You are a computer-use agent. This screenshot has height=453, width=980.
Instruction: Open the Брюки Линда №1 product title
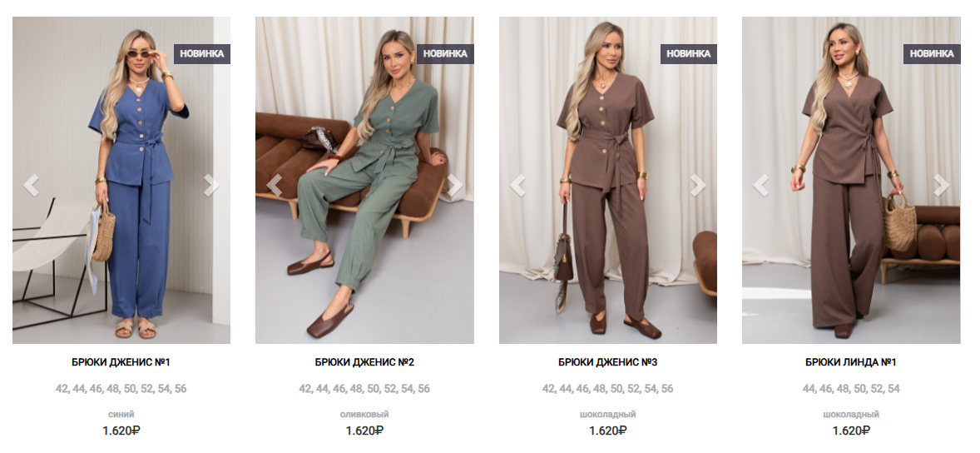click(850, 362)
